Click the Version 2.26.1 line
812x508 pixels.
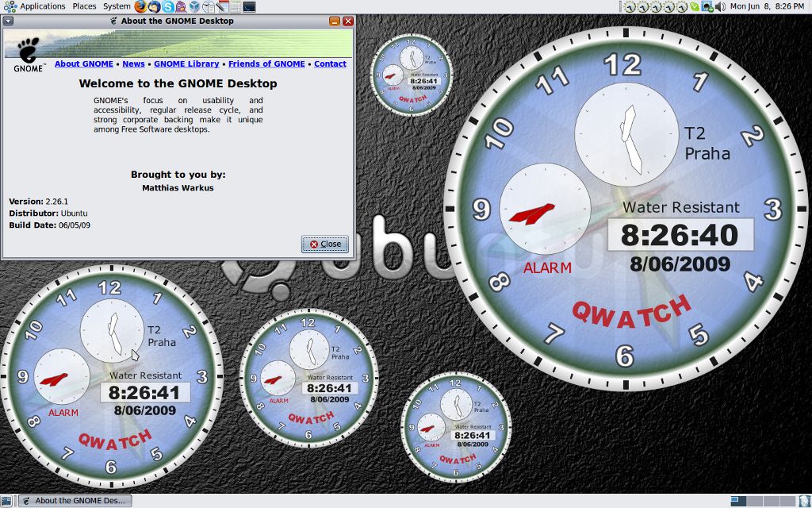tap(38, 202)
